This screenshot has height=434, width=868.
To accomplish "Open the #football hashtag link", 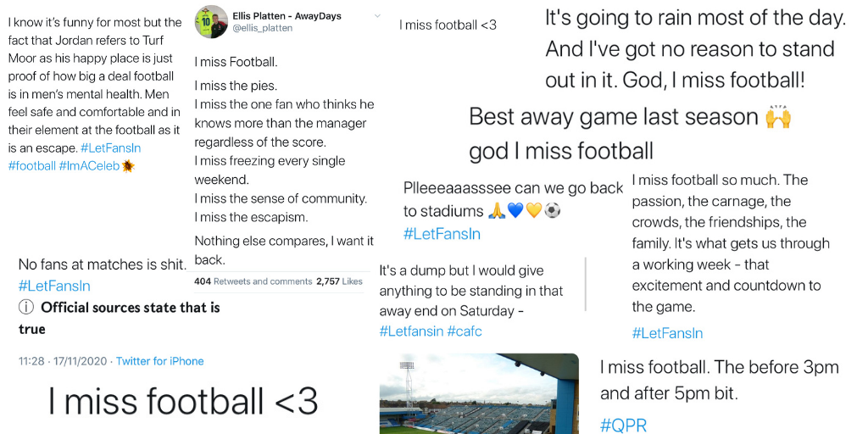I will point(31,165).
